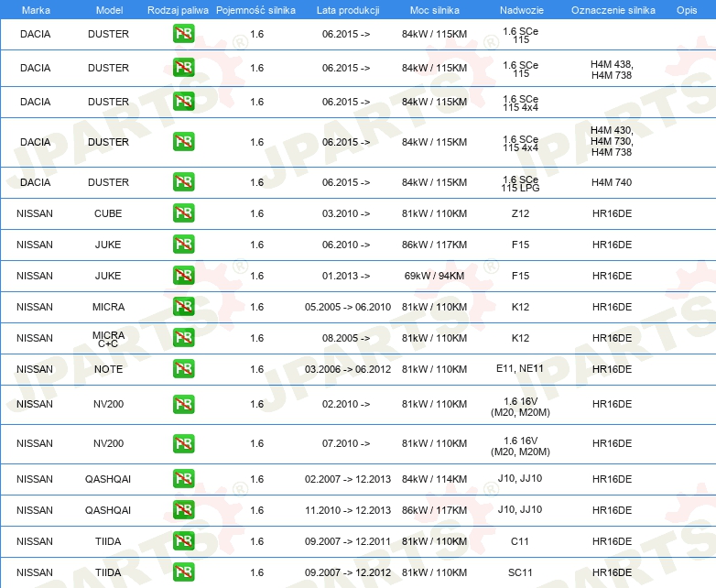Click the Model column header

(109, 10)
